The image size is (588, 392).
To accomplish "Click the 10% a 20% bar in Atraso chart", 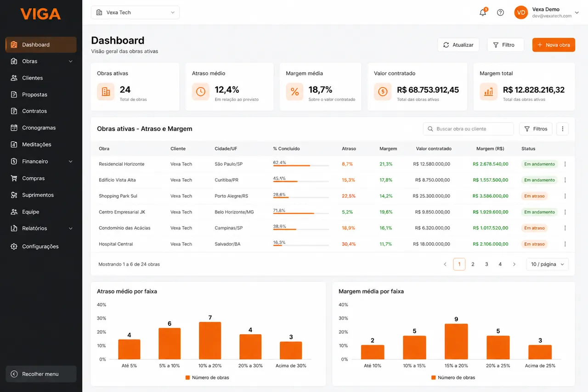I will click(x=210, y=341).
